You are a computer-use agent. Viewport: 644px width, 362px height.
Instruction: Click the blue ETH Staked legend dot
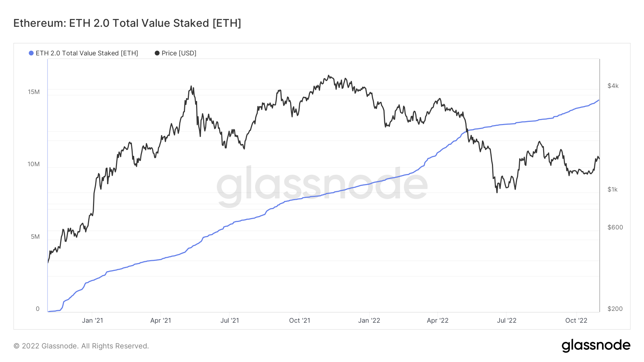pos(31,53)
